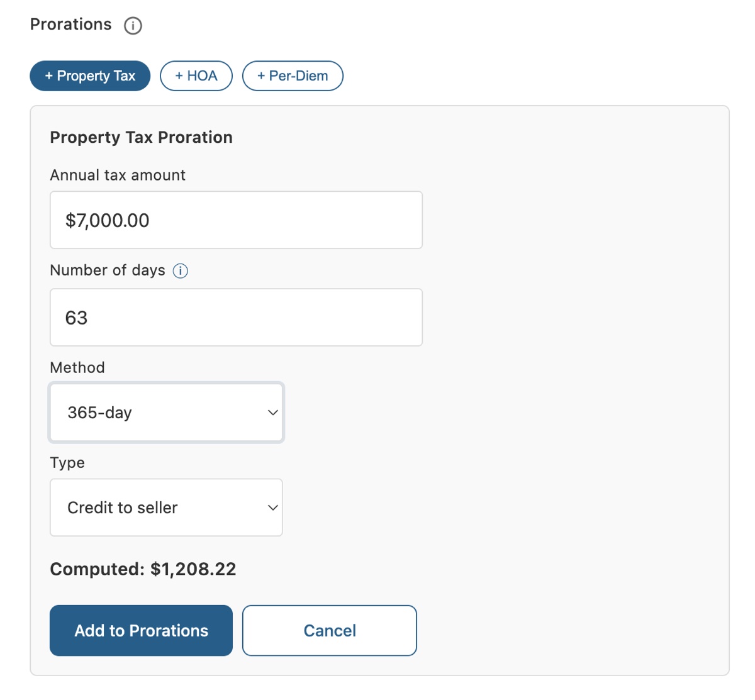755x700 pixels.
Task: Add an HOA proration
Action: [x=196, y=76]
